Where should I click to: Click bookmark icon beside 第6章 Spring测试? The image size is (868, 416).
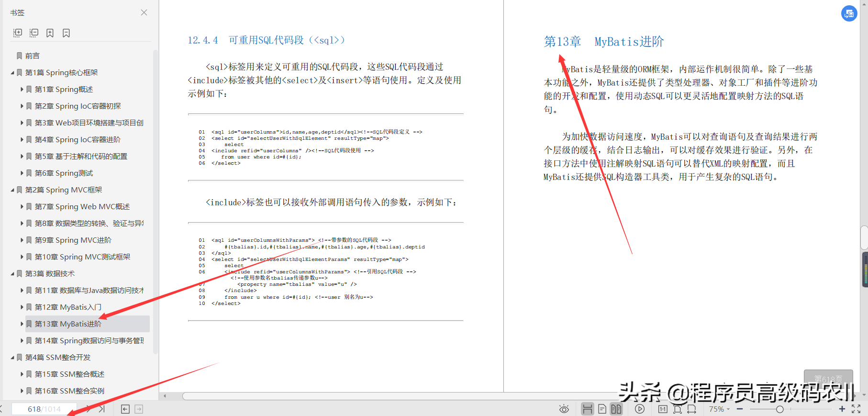(x=29, y=173)
